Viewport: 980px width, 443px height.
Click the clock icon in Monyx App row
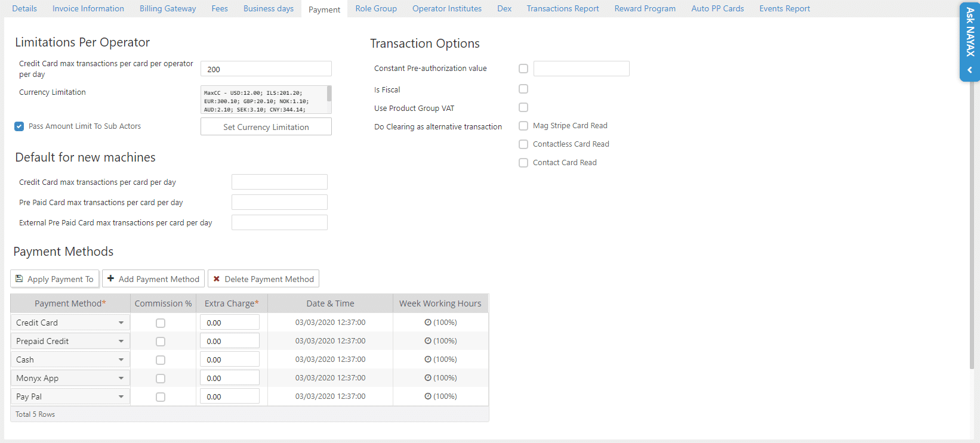[427, 378]
